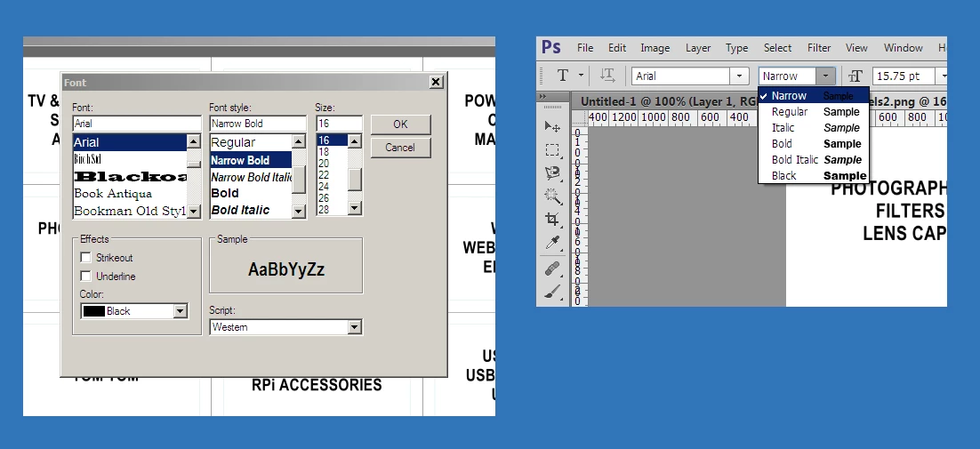
Task: Switch to the Untitled-1 document tab
Action: tap(669, 101)
